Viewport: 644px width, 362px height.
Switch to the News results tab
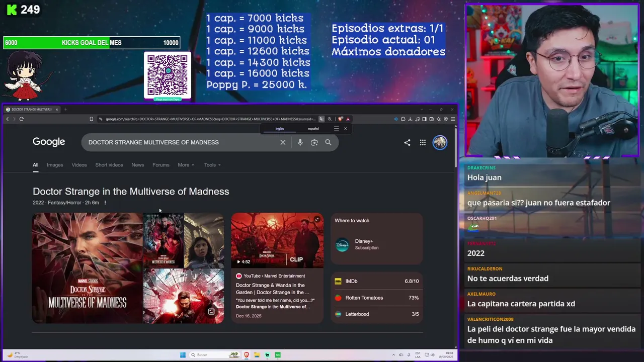point(137,165)
